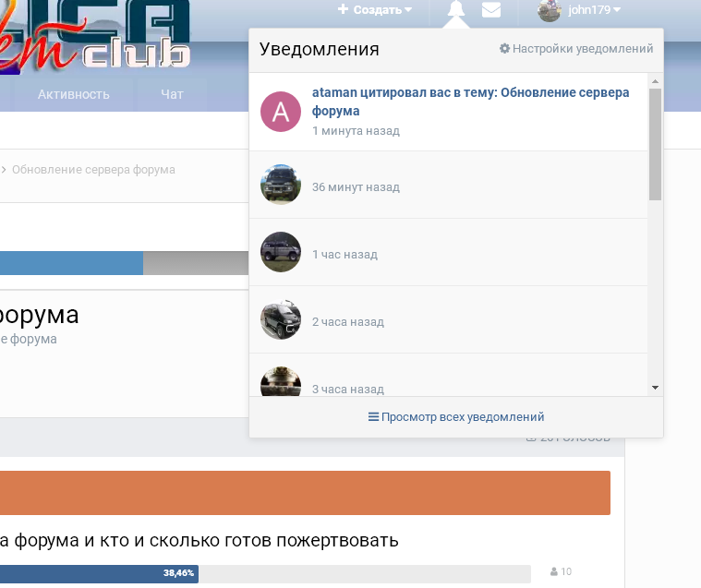Open ataman's quote notification about server update
Screen dimensions: 701x588
click(x=470, y=102)
